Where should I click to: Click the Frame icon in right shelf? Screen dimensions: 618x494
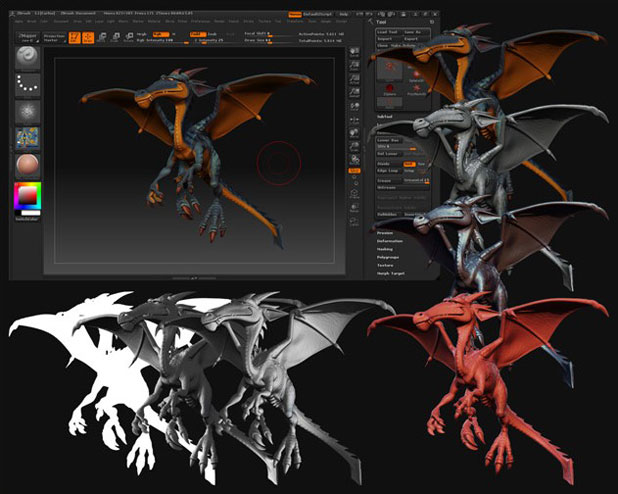point(354,194)
